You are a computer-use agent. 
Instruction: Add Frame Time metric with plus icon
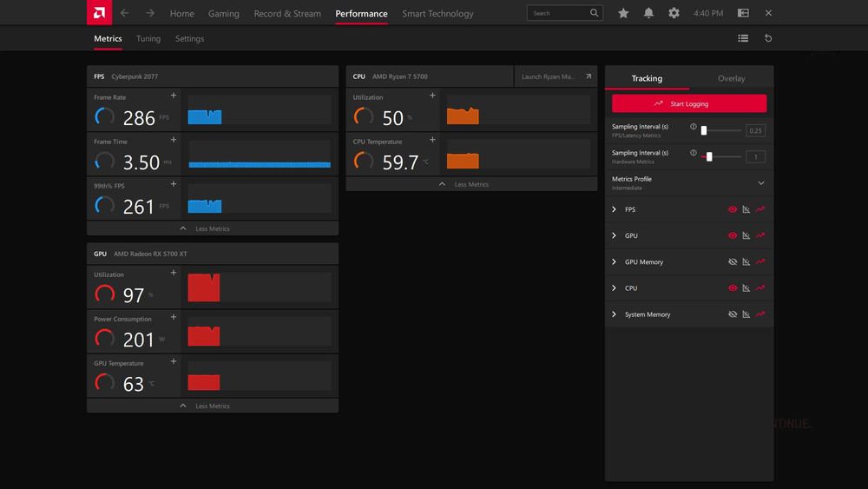click(x=174, y=140)
